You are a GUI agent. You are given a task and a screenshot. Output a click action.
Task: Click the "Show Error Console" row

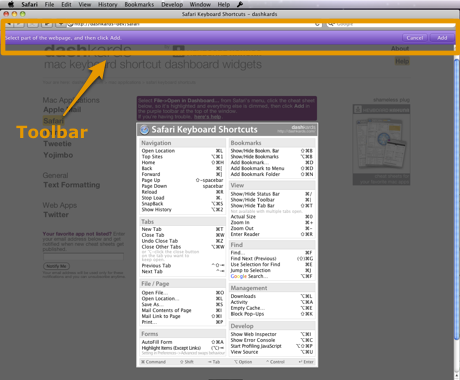point(272,340)
